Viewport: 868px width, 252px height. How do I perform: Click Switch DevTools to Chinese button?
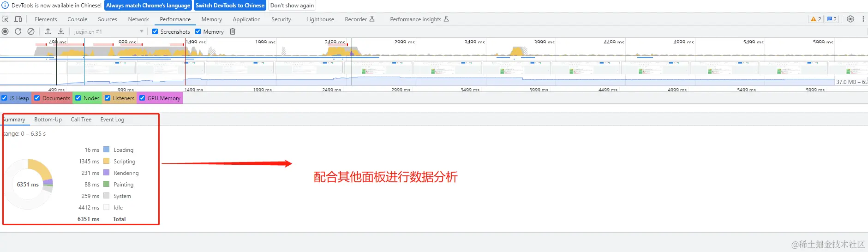pyautogui.click(x=230, y=6)
